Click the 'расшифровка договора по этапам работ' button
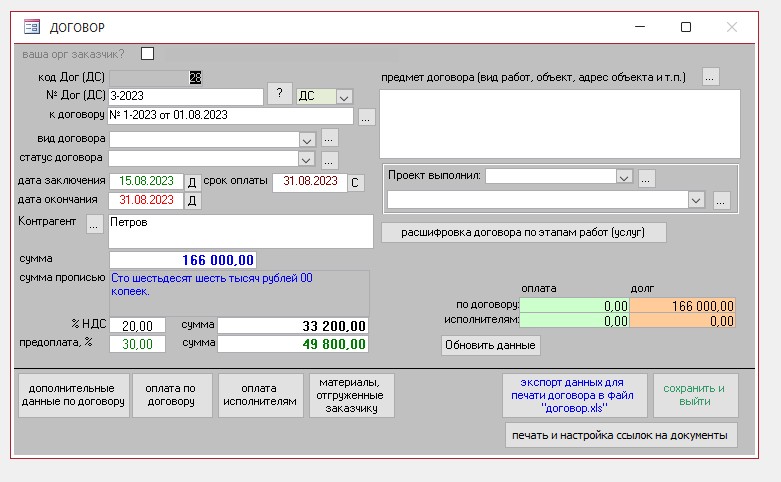 pos(523,232)
